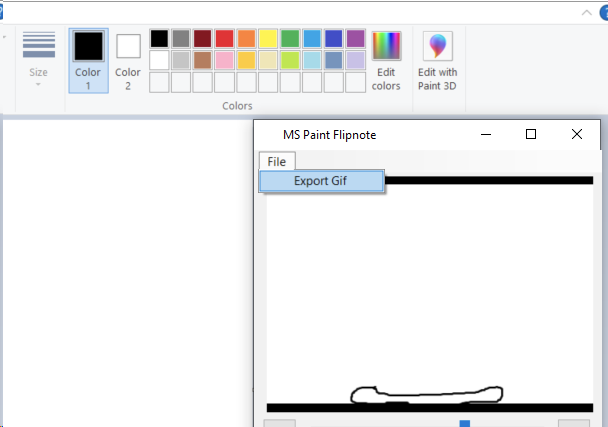608x427 pixels.
Task: Pick the dark gray color swatch
Action: click(x=181, y=38)
